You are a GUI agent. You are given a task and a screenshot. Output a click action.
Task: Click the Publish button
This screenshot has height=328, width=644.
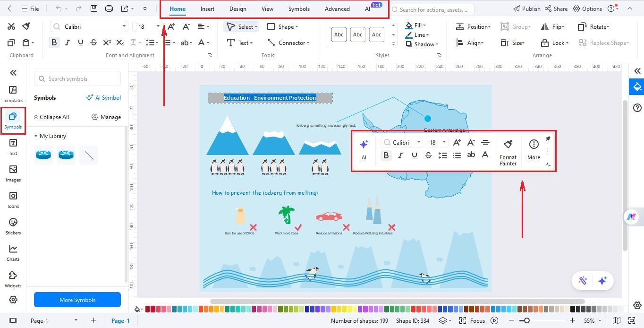[526, 9]
